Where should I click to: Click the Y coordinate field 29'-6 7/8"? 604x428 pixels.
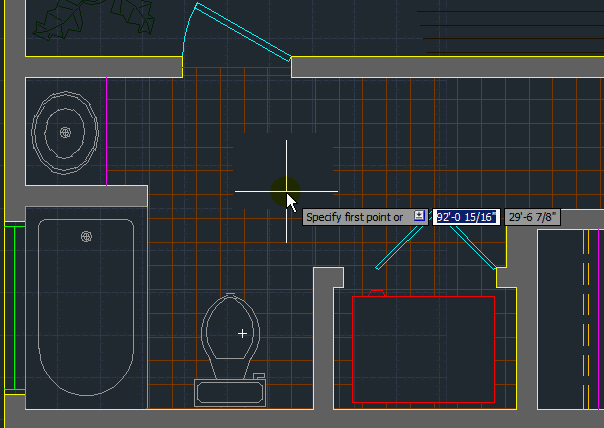pos(532,217)
